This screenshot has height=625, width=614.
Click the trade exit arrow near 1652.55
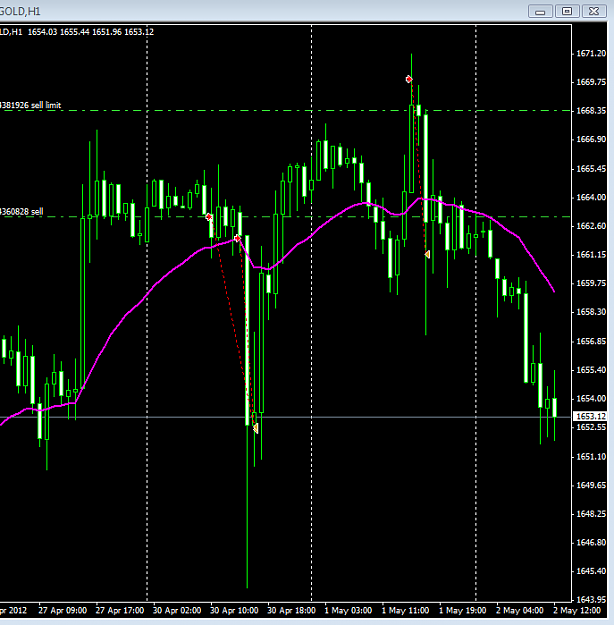click(x=256, y=428)
